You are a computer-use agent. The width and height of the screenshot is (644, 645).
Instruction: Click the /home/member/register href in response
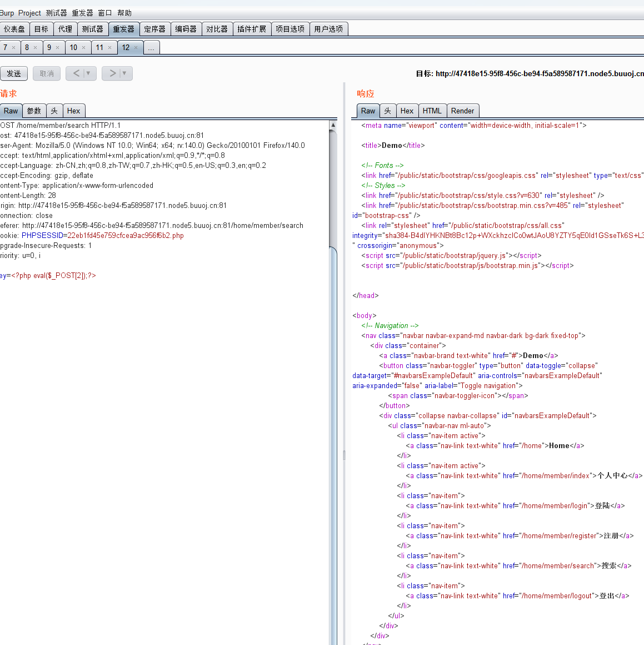[558, 535]
